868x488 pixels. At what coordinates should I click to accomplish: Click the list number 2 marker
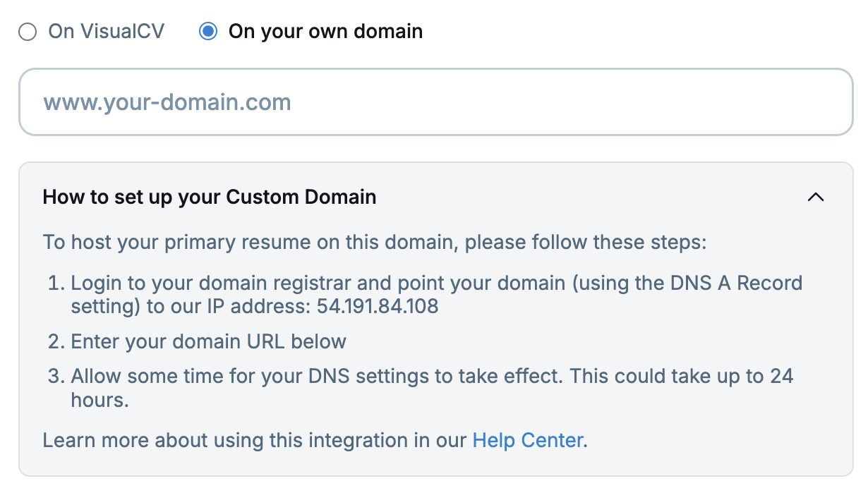(55, 342)
